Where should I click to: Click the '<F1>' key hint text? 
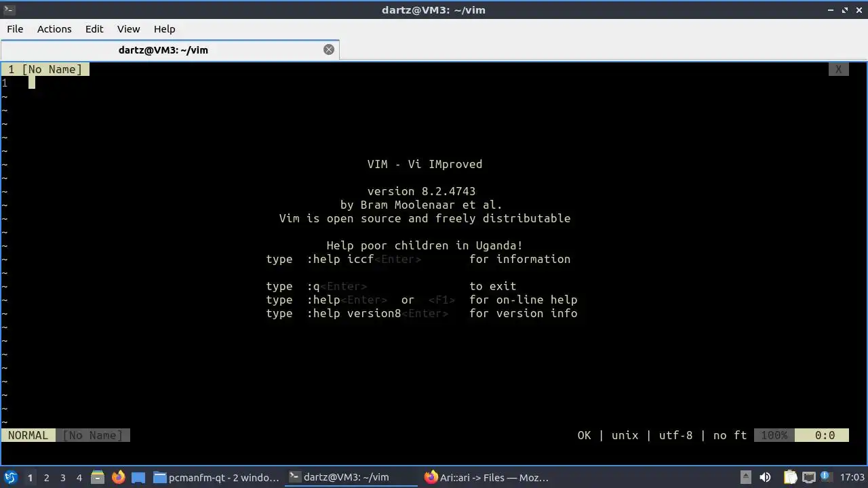coord(441,300)
